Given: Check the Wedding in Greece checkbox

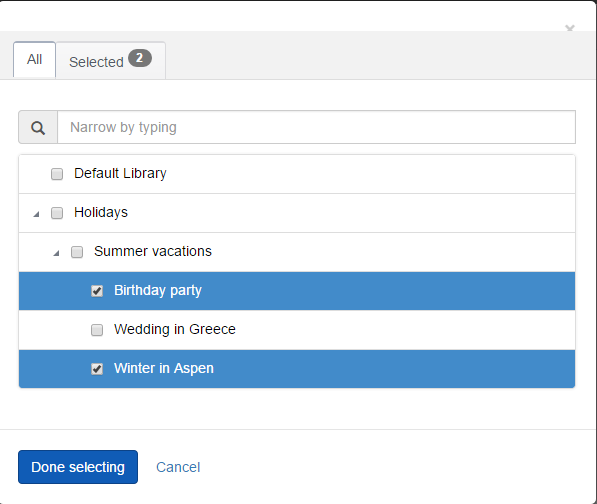Looking at the screenshot, I should coord(97,330).
